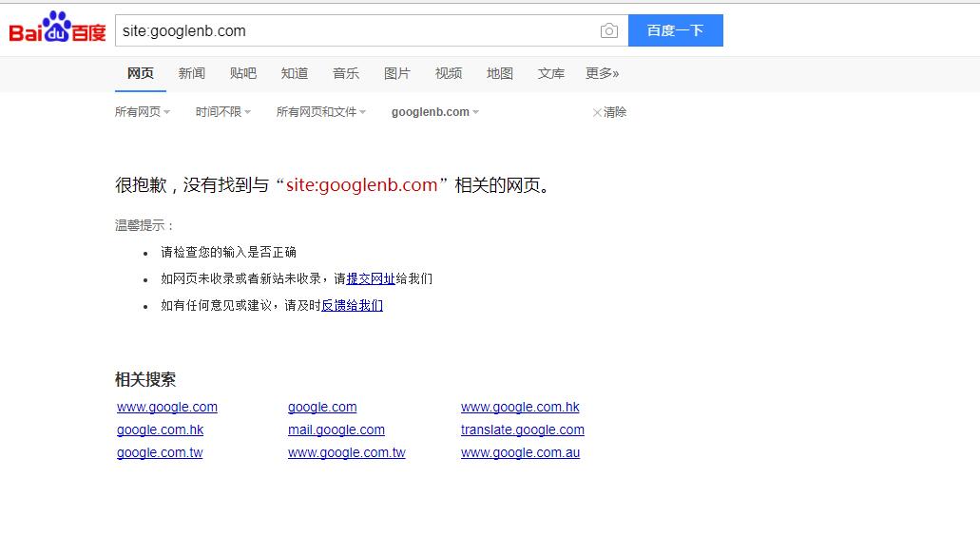Expand the 所有网页 filter dropdown

point(143,112)
